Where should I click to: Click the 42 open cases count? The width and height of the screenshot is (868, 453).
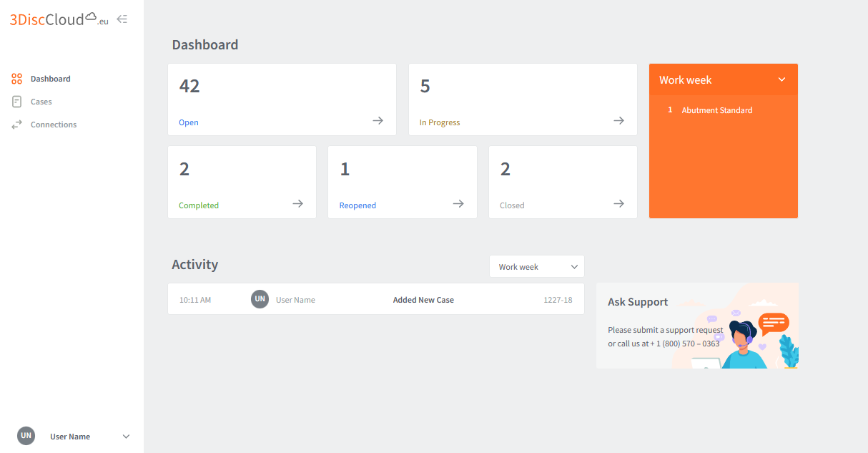189,87
